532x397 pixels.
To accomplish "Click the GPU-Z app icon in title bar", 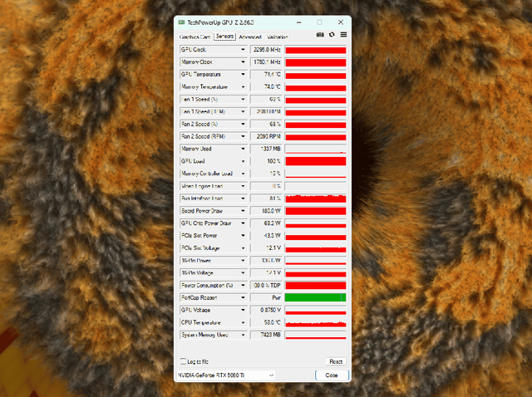I will pyautogui.click(x=181, y=22).
